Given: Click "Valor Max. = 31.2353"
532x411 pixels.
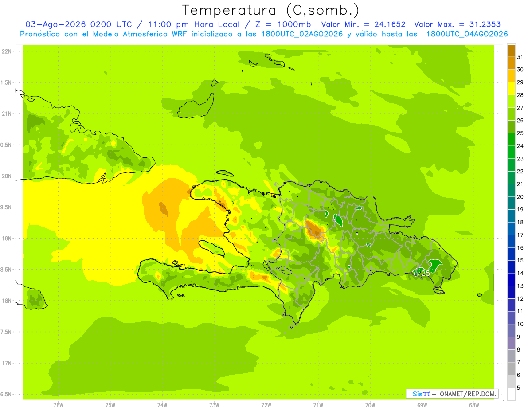Looking at the screenshot, I should point(458,24).
